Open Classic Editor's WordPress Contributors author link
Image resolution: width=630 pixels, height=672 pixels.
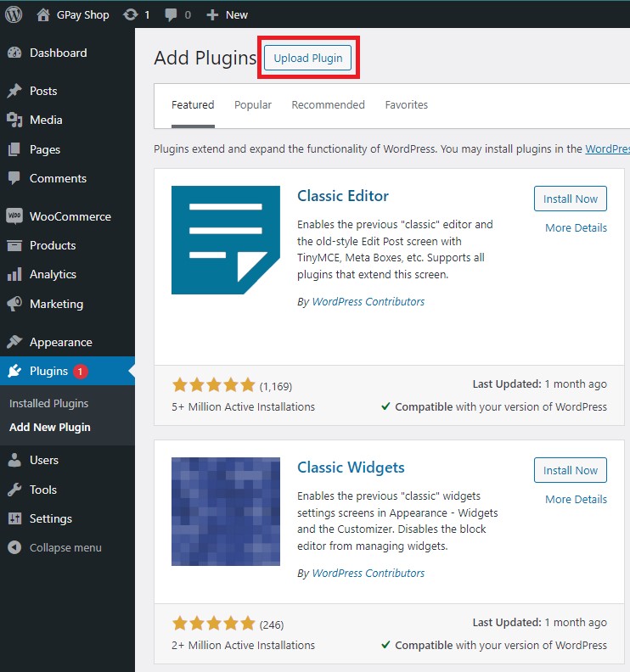(x=368, y=302)
